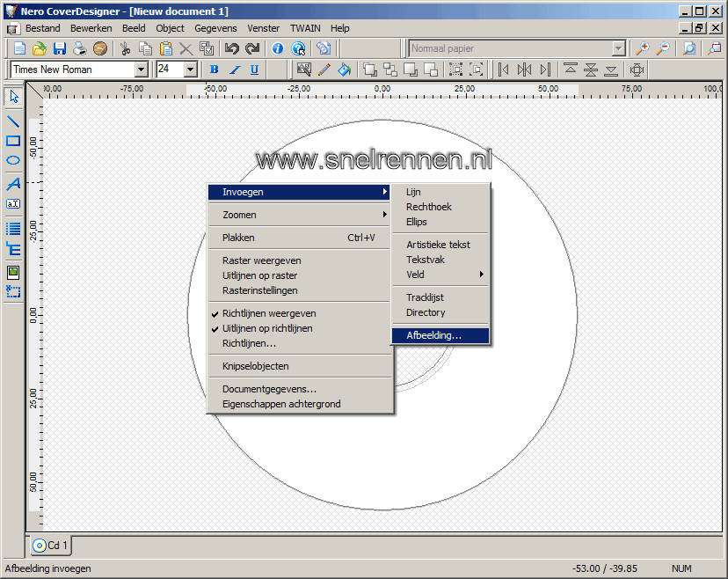
Task: Toggle bold text formatting
Action: (x=214, y=70)
